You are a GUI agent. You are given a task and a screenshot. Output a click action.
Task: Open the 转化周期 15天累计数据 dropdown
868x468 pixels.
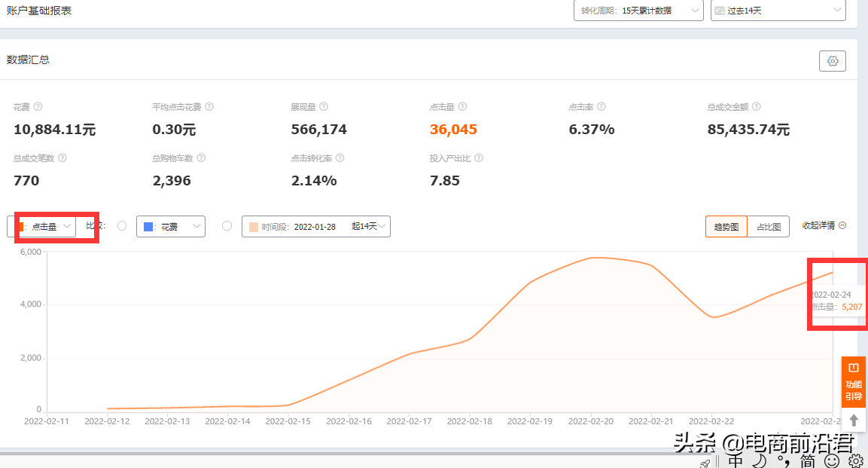coord(638,11)
